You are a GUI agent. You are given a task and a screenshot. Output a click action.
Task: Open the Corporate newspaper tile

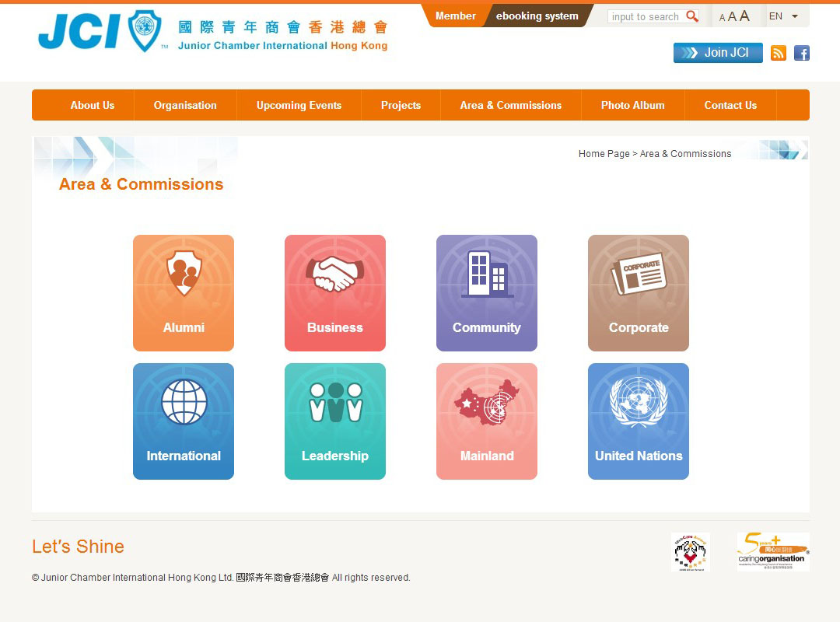point(638,293)
